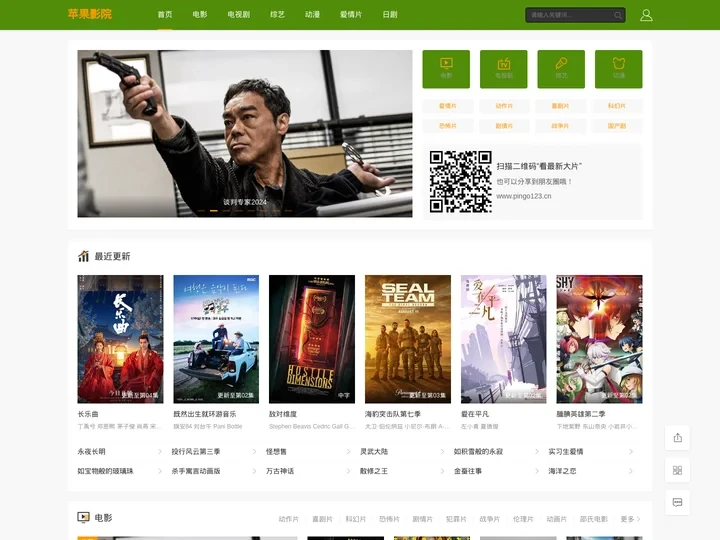Open the 电视剧 TV icon tile
Screen dimensions: 720x540
click(504, 69)
